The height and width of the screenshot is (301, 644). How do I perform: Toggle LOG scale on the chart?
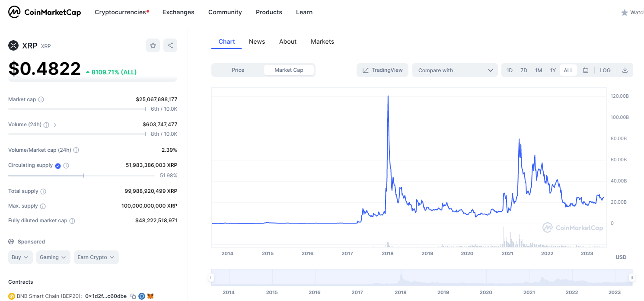click(x=605, y=70)
